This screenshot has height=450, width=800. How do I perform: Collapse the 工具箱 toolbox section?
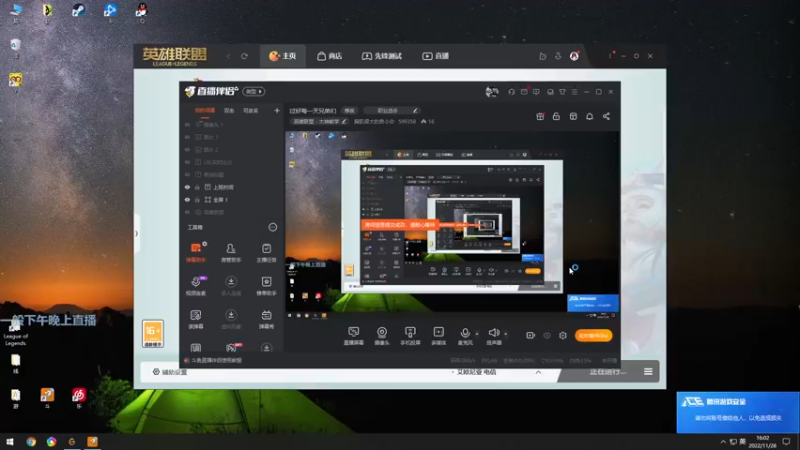pyautogui.click(x=273, y=227)
